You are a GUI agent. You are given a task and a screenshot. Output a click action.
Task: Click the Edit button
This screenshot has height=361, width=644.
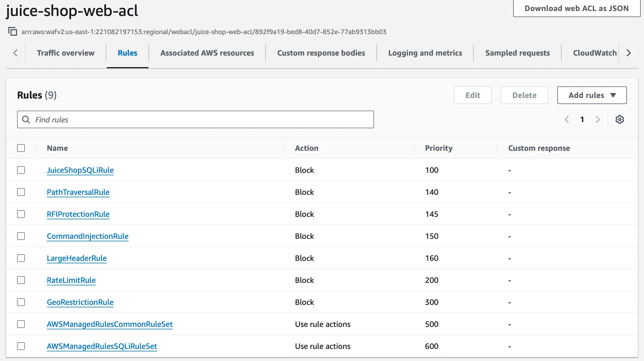[x=473, y=95]
